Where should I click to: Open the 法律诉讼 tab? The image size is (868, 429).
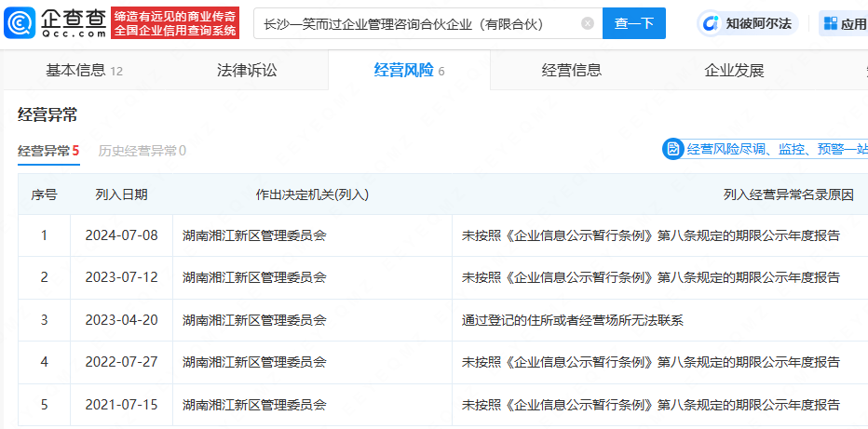[x=247, y=71]
